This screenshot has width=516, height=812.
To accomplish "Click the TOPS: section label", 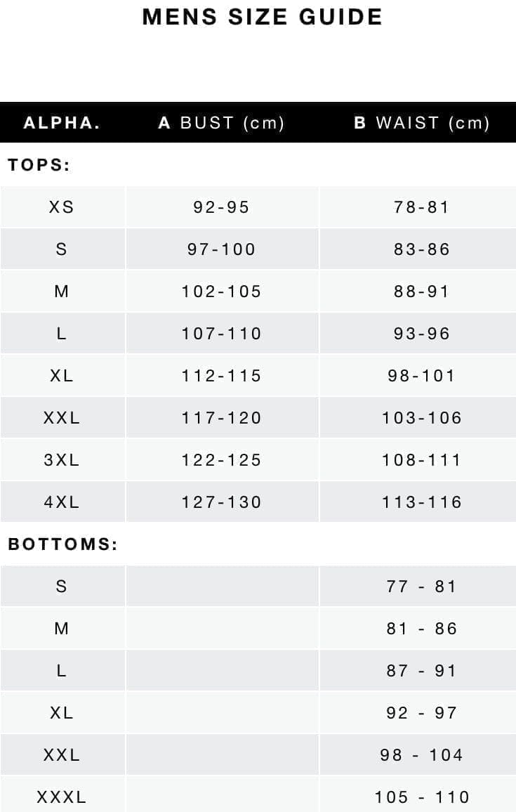I will (39, 166).
